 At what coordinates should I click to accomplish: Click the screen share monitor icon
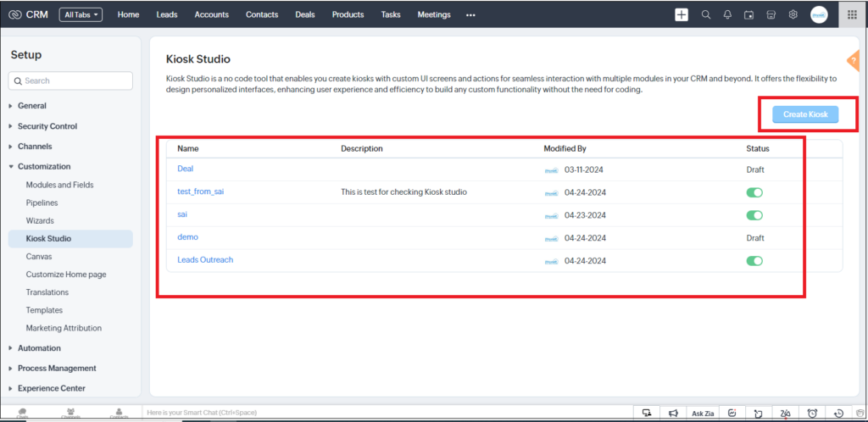646,413
